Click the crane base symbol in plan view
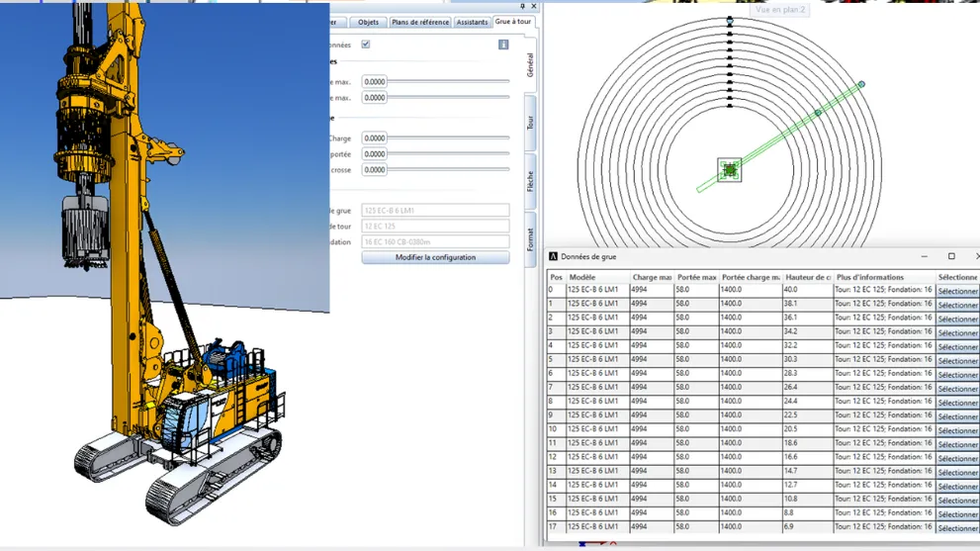 (730, 170)
